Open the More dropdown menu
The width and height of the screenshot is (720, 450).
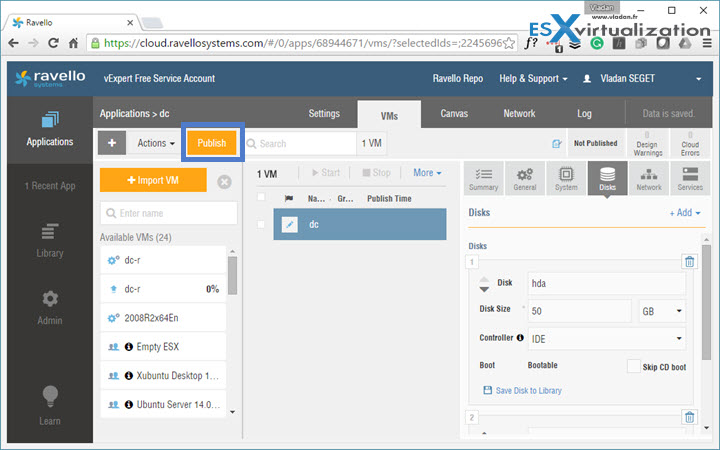427,173
